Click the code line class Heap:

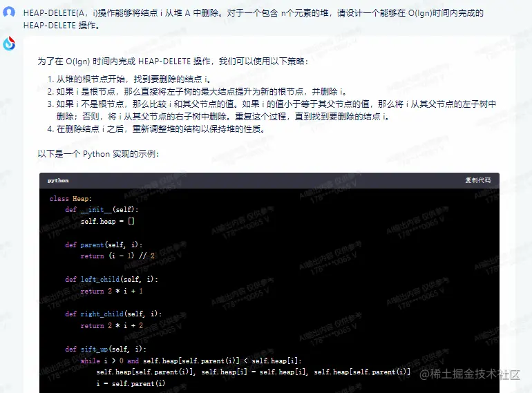pos(70,199)
